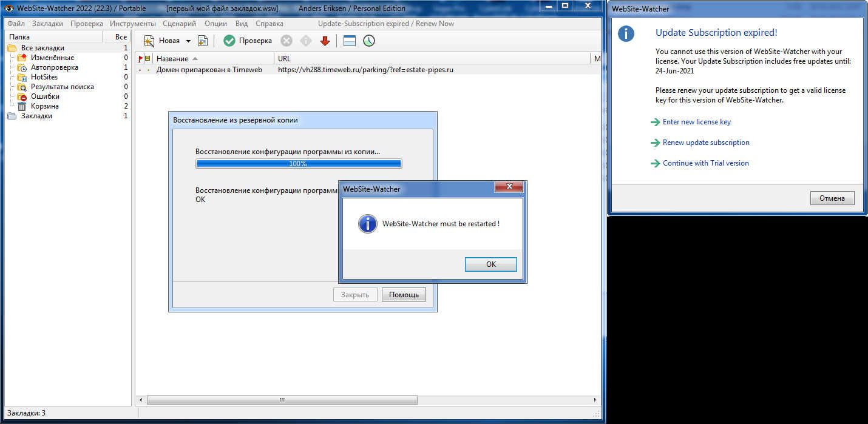Image resolution: width=868 pixels, height=424 pixels.
Task: Click Enter new license key link
Action: pyautogui.click(x=696, y=122)
